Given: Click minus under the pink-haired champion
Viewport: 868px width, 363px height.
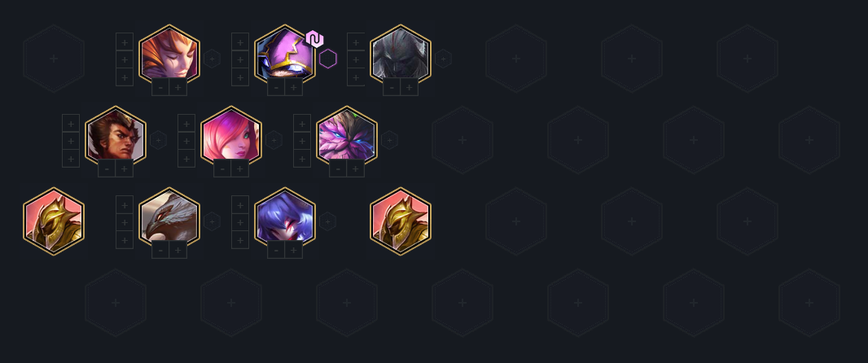Looking at the screenshot, I should pyautogui.click(x=222, y=168).
